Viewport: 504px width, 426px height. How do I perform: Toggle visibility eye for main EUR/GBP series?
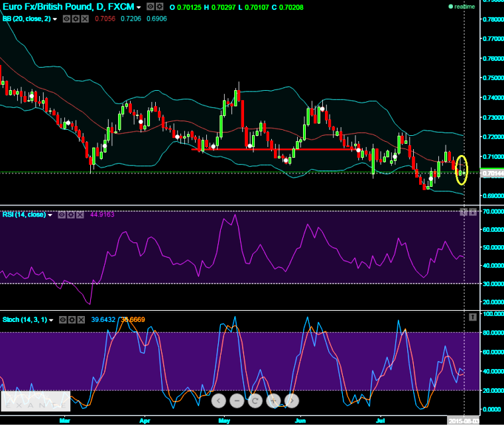pyautogui.click(x=150, y=7)
